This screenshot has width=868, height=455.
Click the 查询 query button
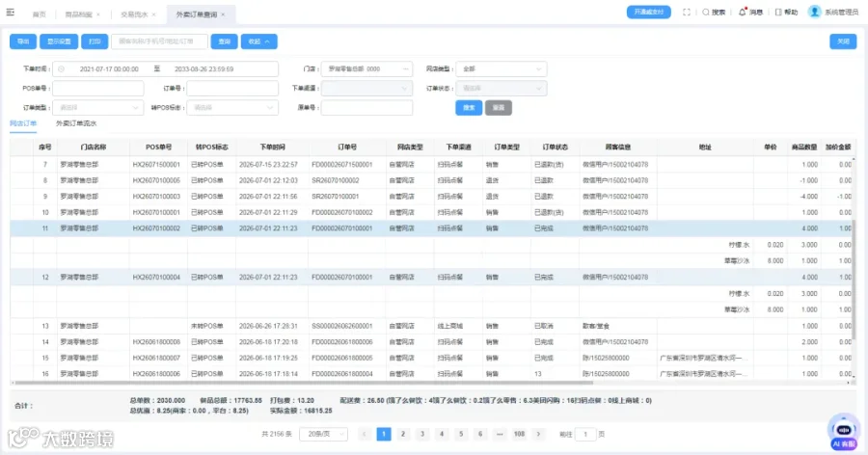[x=224, y=41]
